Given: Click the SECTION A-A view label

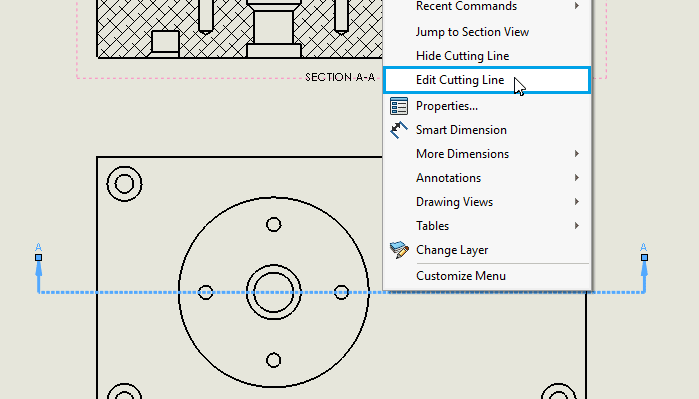Looking at the screenshot, I should [x=340, y=78].
